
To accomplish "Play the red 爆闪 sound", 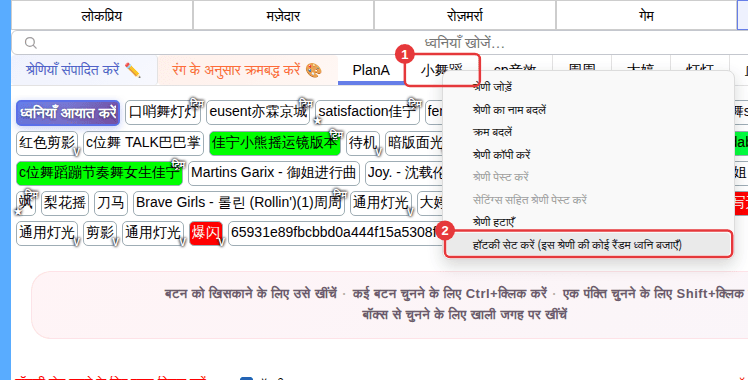I will click(x=206, y=233).
